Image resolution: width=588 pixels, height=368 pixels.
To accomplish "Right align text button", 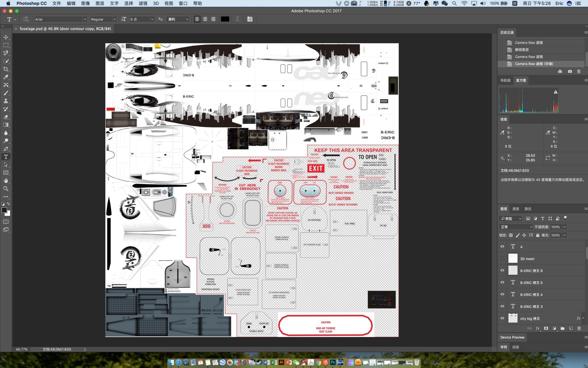I will click(213, 19).
